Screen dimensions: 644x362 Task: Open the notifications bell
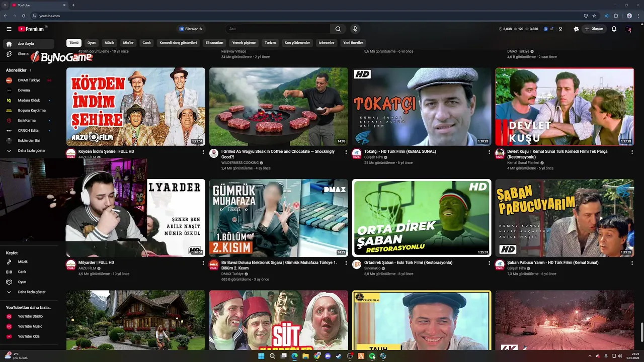(x=614, y=29)
